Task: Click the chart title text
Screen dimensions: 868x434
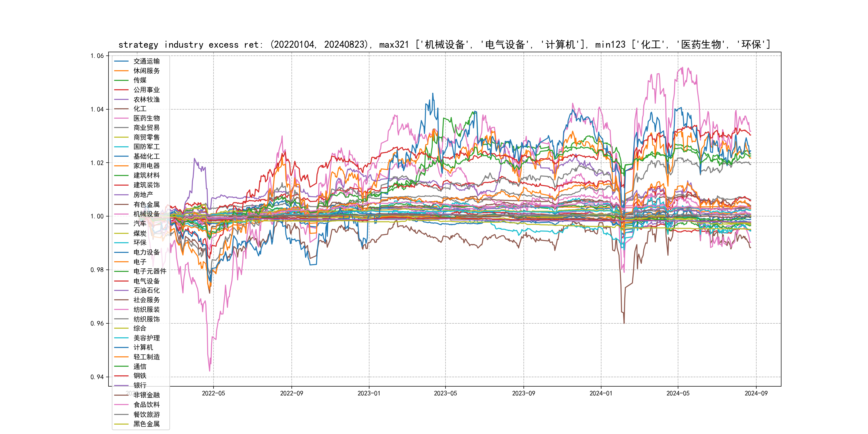Action: (x=444, y=44)
